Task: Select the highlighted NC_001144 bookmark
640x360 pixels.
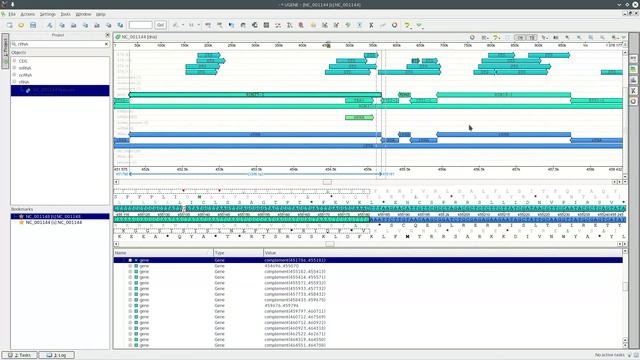Action: [x=60, y=216]
